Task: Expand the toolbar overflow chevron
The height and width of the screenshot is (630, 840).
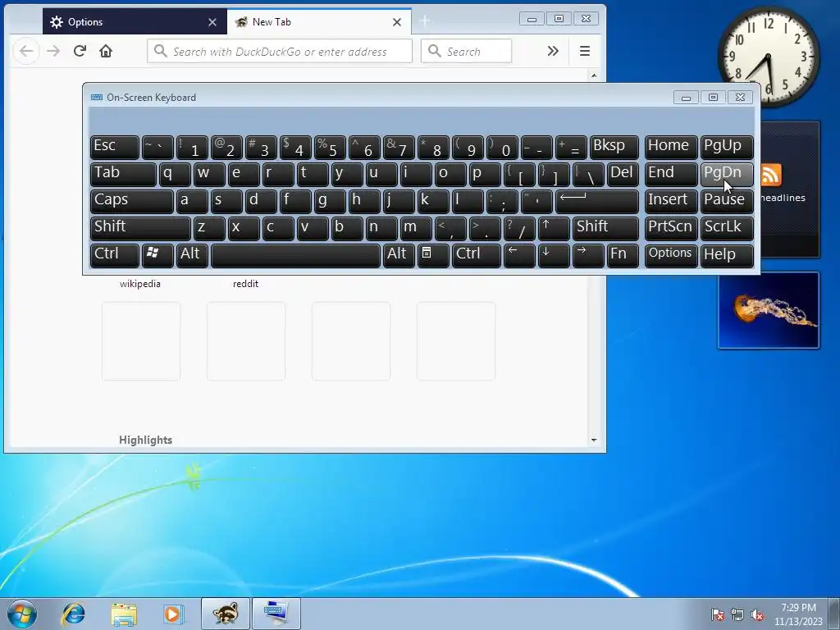Action: tap(553, 51)
